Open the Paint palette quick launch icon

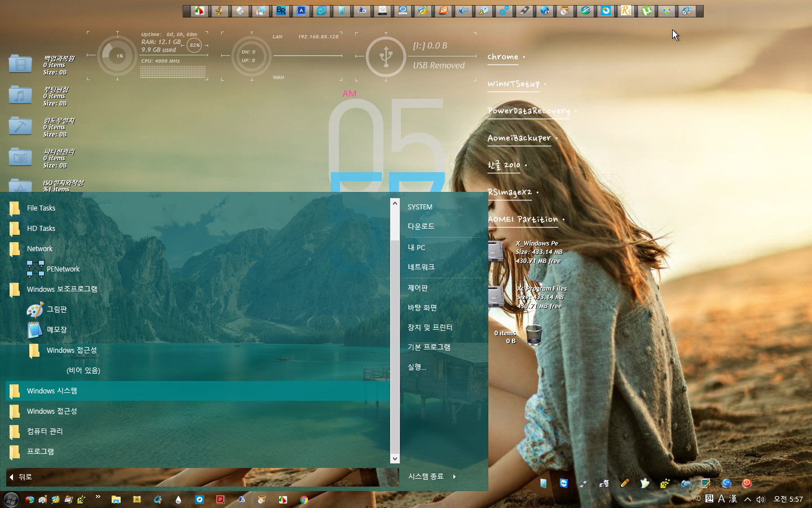42,500
